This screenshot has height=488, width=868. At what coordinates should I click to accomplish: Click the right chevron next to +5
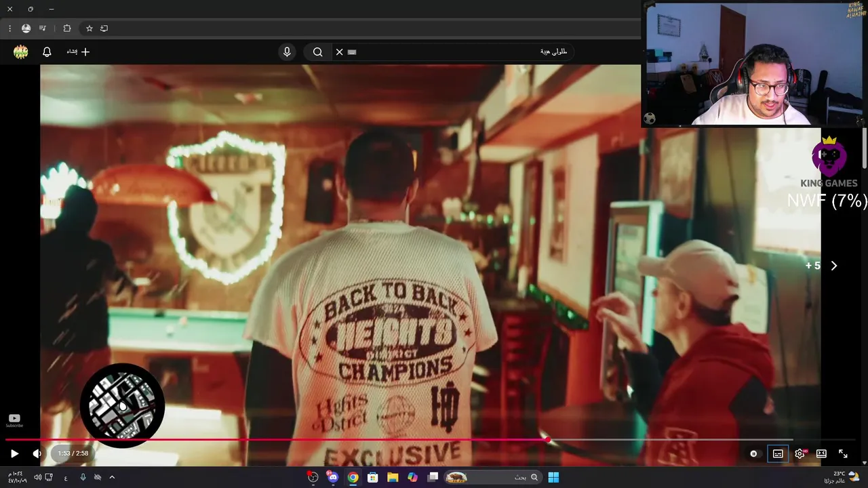click(x=834, y=266)
